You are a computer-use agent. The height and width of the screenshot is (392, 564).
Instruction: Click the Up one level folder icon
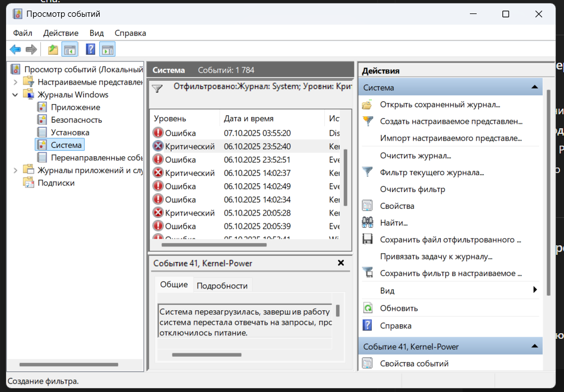(53, 49)
